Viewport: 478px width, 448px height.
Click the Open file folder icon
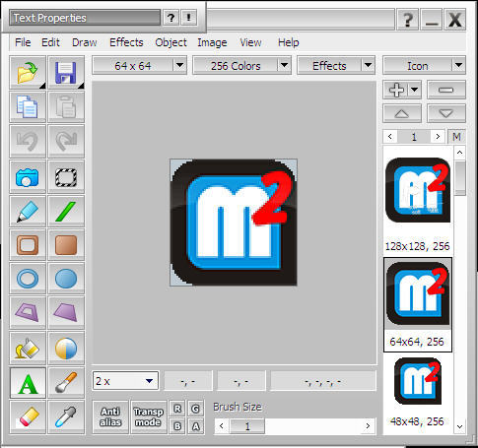[x=28, y=72]
